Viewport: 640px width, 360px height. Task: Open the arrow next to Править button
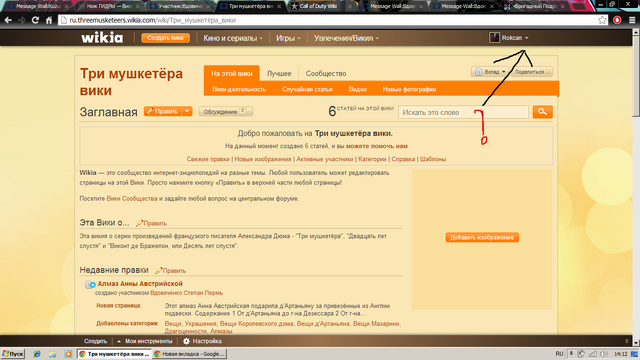tap(187, 111)
